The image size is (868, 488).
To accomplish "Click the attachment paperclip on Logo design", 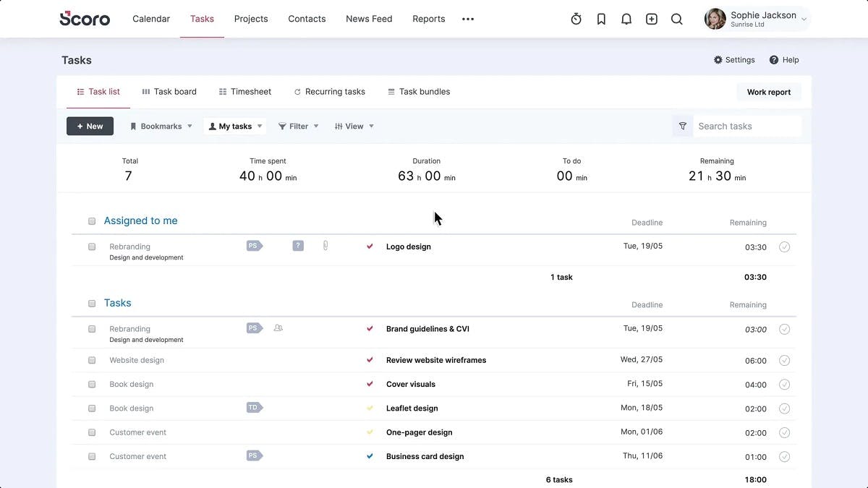I will point(325,246).
